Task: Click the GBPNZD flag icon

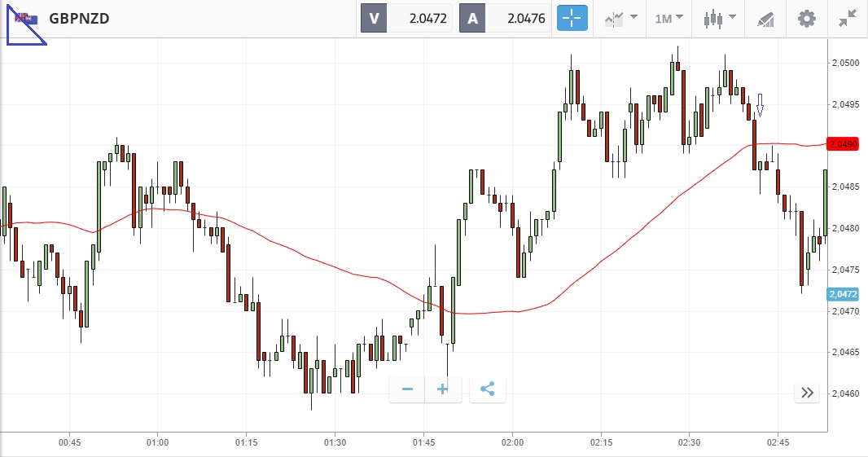Action: (x=26, y=18)
